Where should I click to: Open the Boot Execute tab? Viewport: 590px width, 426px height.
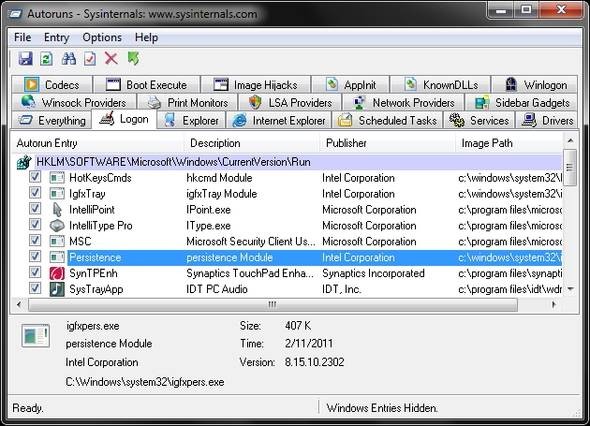coord(146,85)
